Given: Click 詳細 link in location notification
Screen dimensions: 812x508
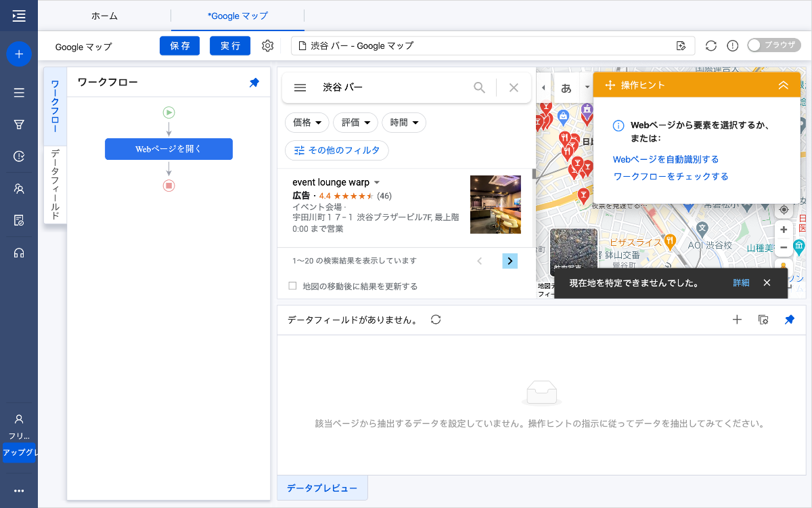Looking at the screenshot, I should click(x=741, y=282).
